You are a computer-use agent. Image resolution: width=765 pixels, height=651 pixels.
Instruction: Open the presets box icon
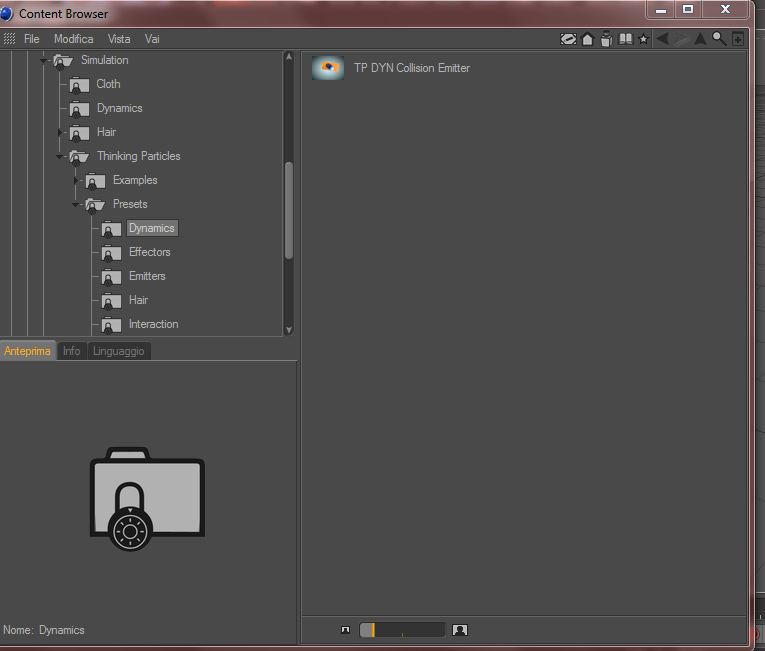[606, 39]
